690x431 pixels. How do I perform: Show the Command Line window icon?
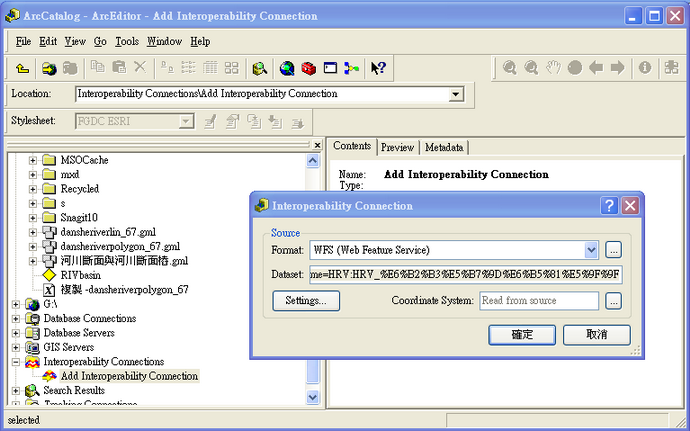click(x=329, y=68)
